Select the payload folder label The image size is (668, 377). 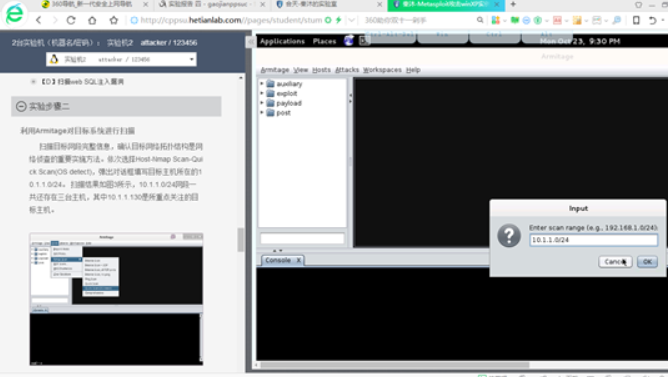coord(289,104)
